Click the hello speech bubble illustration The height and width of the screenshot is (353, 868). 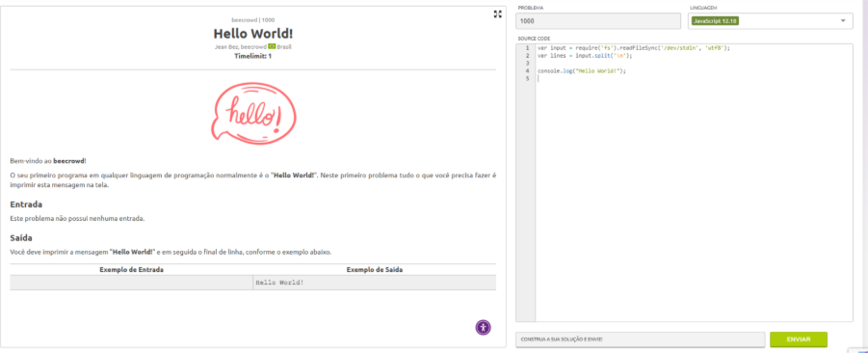tap(253, 114)
